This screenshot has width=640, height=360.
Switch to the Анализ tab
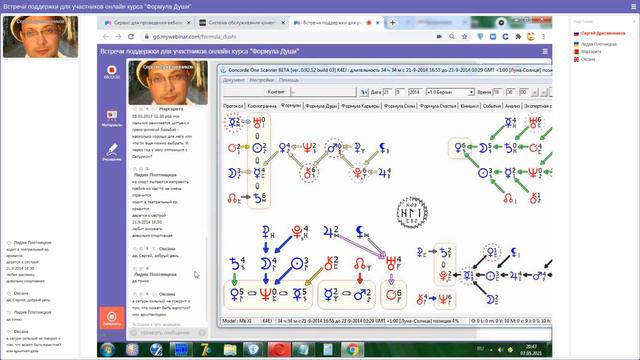(512, 106)
